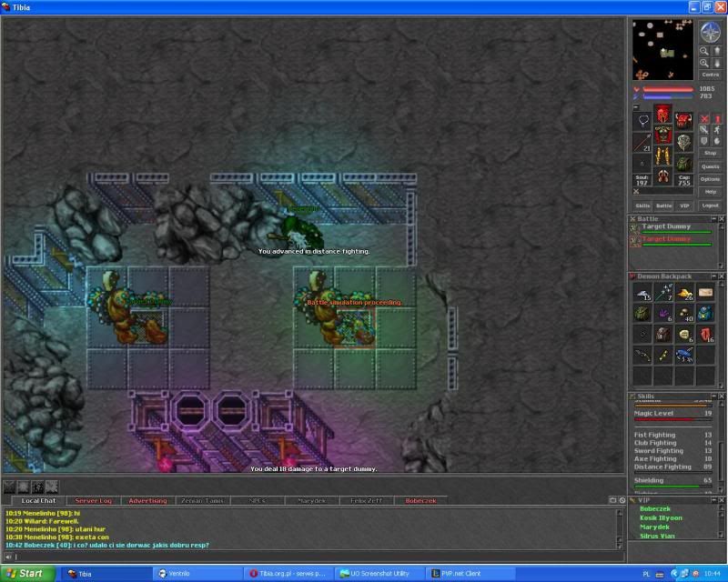This screenshot has height=582, width=728.
Task: Select the mushrooms stack of 40
Action: (685, 314)
